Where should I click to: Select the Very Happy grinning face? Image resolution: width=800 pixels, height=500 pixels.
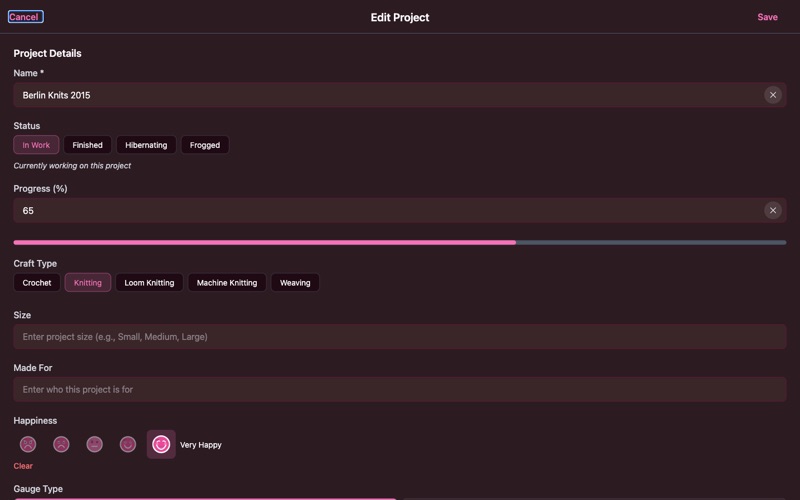click(161, 444)
